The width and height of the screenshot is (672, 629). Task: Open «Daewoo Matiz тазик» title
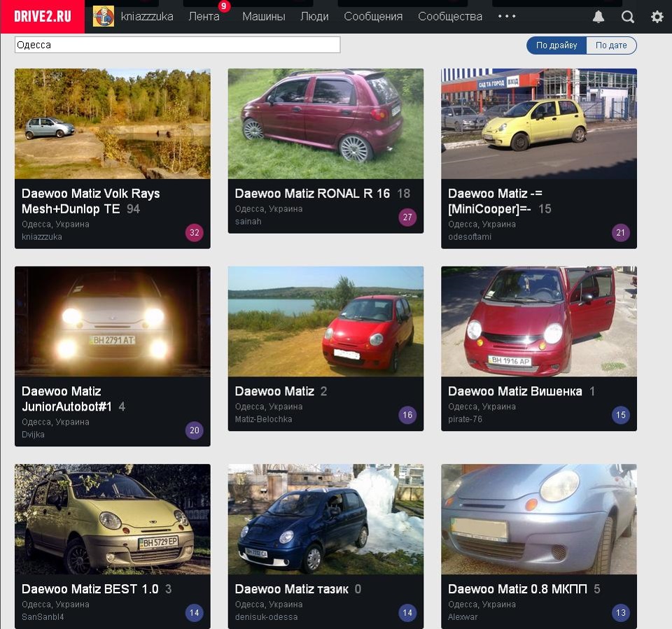[x=291, y=589]
